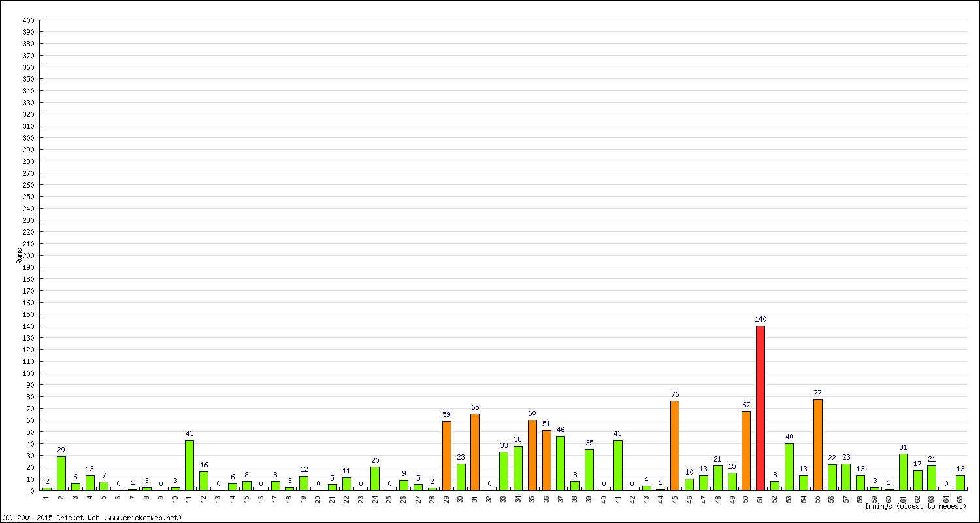The width and height of the screenshot is (980, 523).
Task: Select the orange bar for innings 29
Action: [447, 456]
